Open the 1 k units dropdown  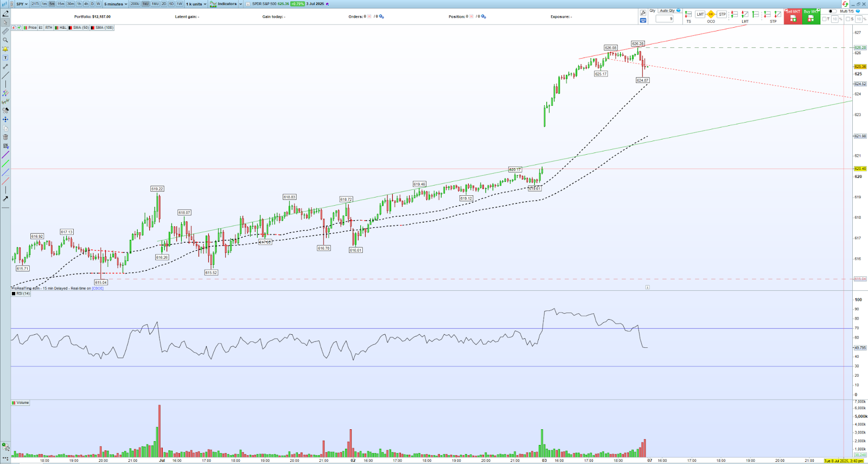coord(196,4)
